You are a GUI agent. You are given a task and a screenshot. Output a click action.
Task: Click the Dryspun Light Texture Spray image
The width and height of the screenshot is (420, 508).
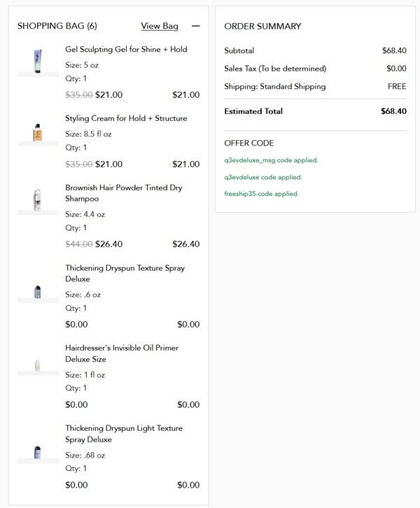pos(38,451)
